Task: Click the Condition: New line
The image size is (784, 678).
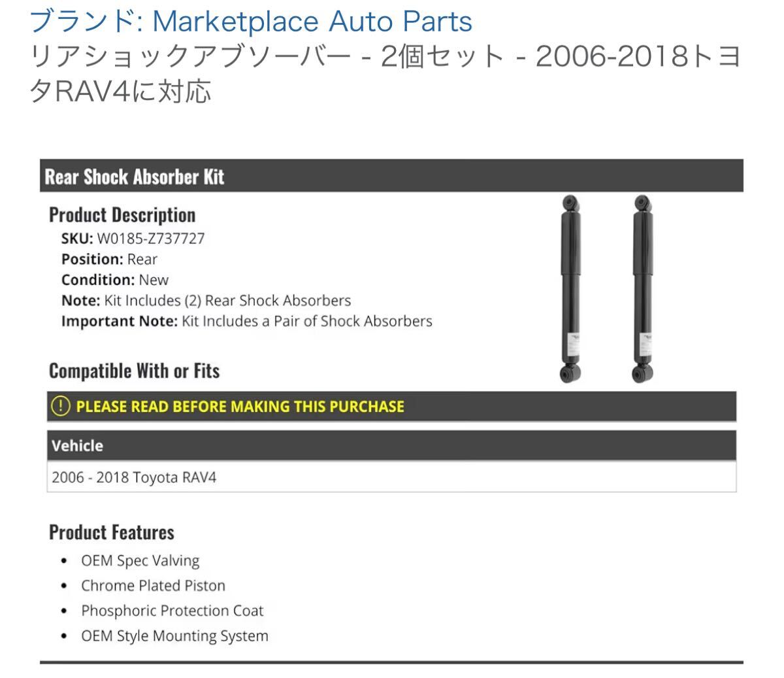Action: 115,280
